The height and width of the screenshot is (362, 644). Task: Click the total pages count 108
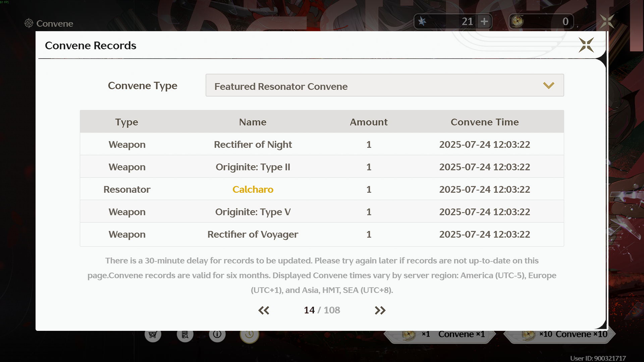332,310
